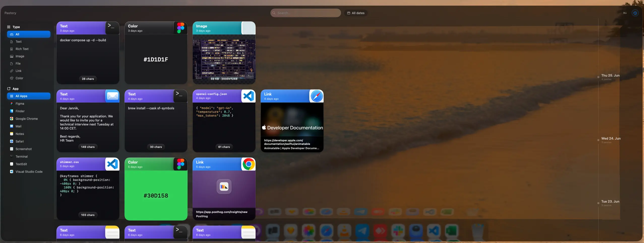This screenshot has height=243, width=644.
Task: Open the All dates filter dropdown
Action: point(356,13)
